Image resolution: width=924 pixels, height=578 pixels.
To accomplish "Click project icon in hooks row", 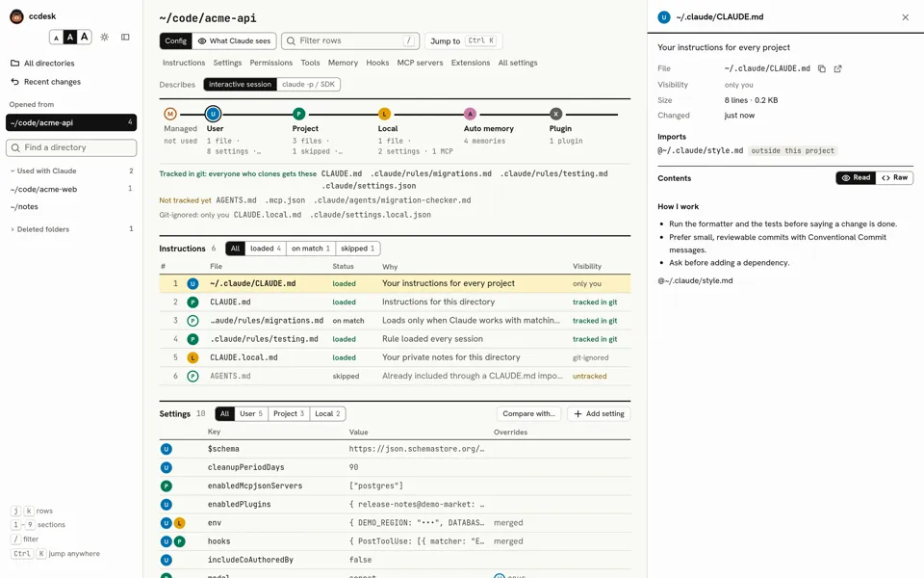I will click(179, 541).
